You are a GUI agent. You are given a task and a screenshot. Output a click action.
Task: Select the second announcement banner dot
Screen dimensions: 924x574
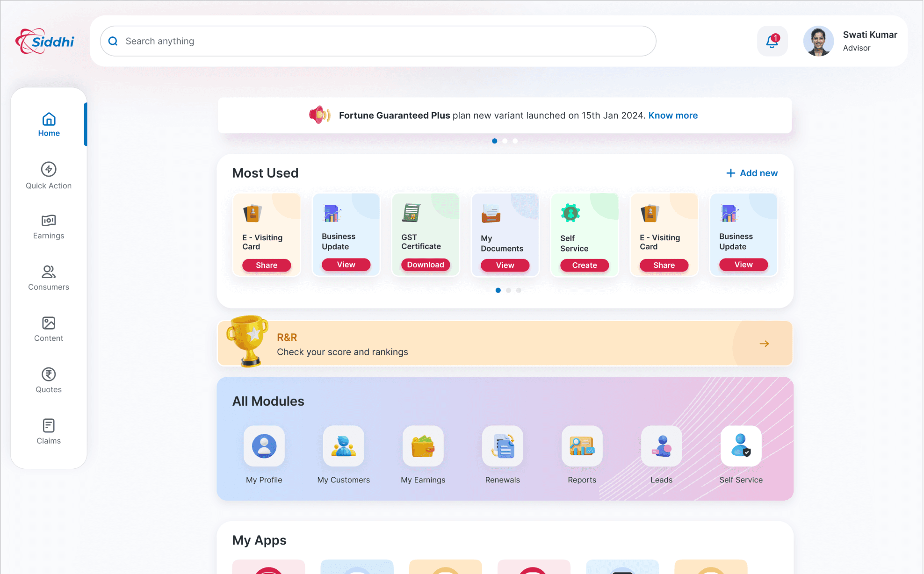point(505,141)
